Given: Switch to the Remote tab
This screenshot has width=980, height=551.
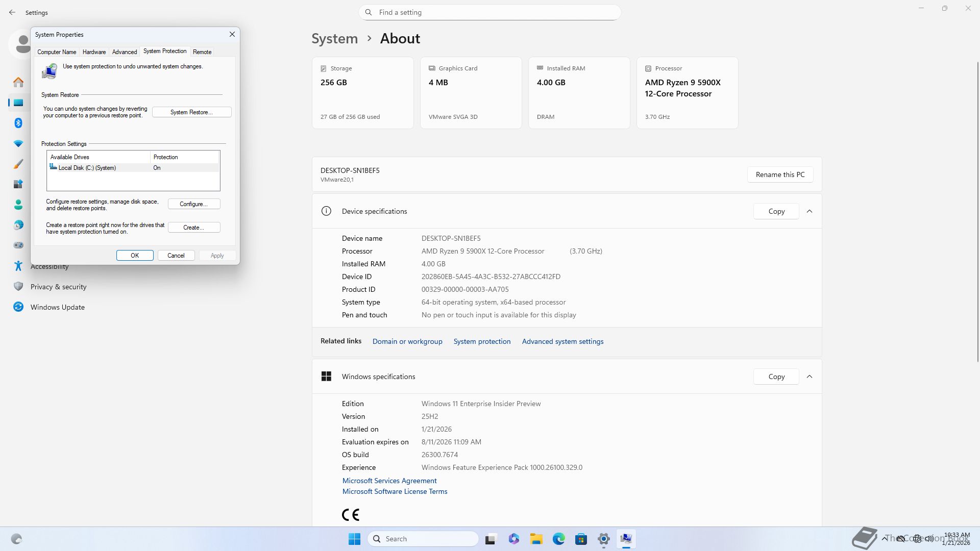Looking at the screenshot, I should tap(202, 52).
